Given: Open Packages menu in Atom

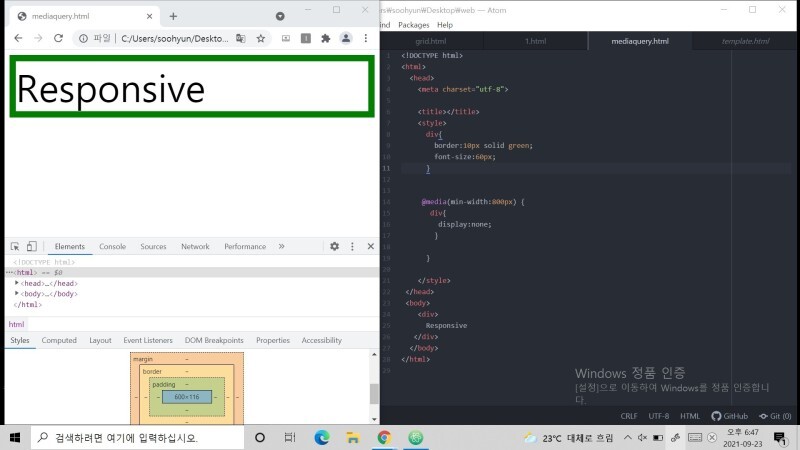Looking at the screenshot, I should 414,25.
